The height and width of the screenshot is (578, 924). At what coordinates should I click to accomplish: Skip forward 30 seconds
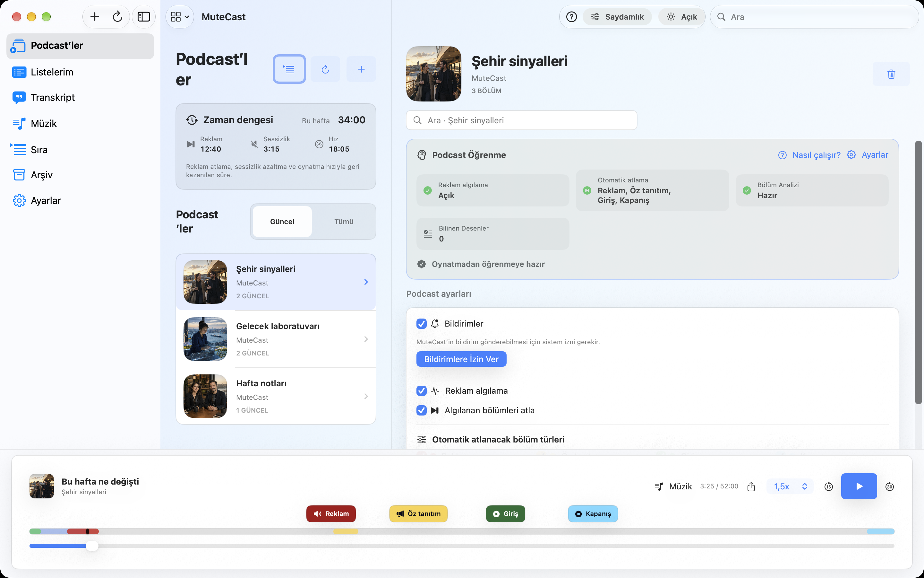coord(890,486)
